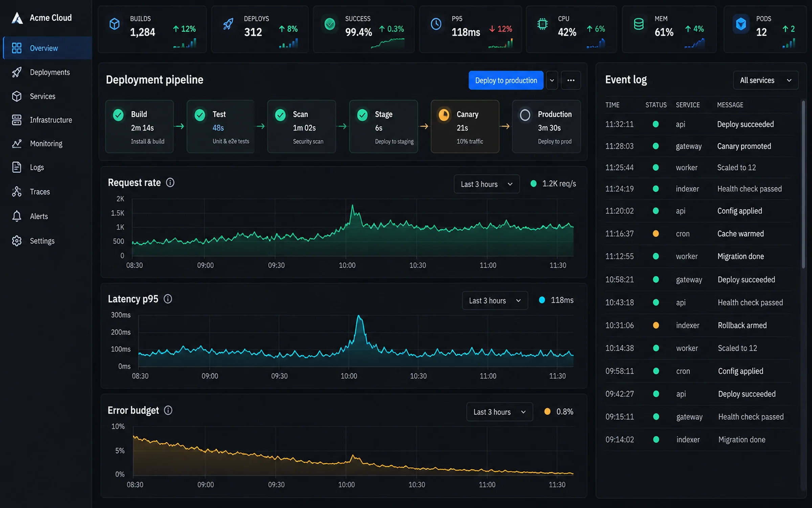Click the Services cube icon in sidebar
This screenshot has width=812, height=508.
tap(17, 96)
